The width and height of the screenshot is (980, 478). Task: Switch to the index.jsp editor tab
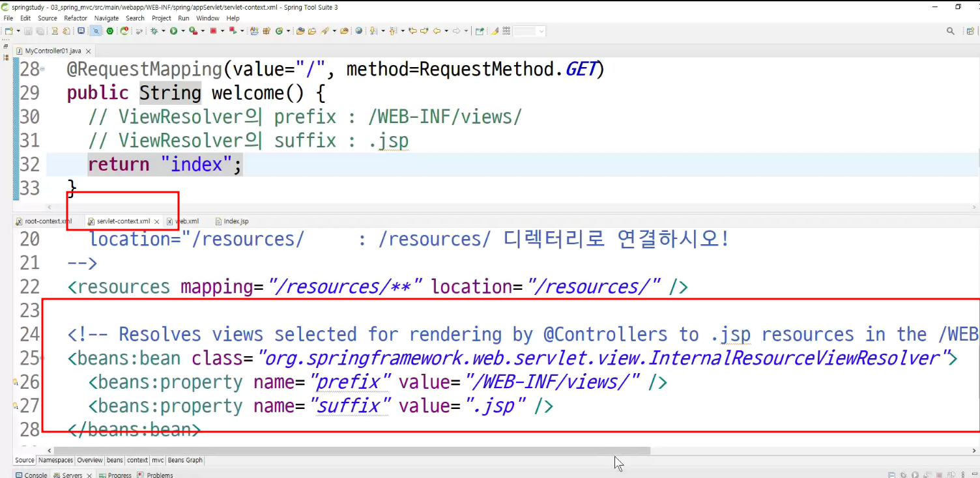click(232, 221)
